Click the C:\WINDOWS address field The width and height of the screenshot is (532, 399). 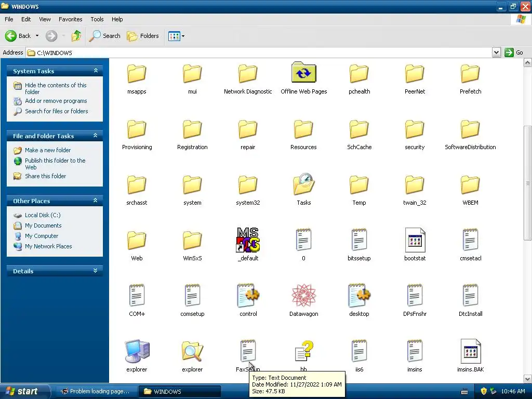[260, 52]
